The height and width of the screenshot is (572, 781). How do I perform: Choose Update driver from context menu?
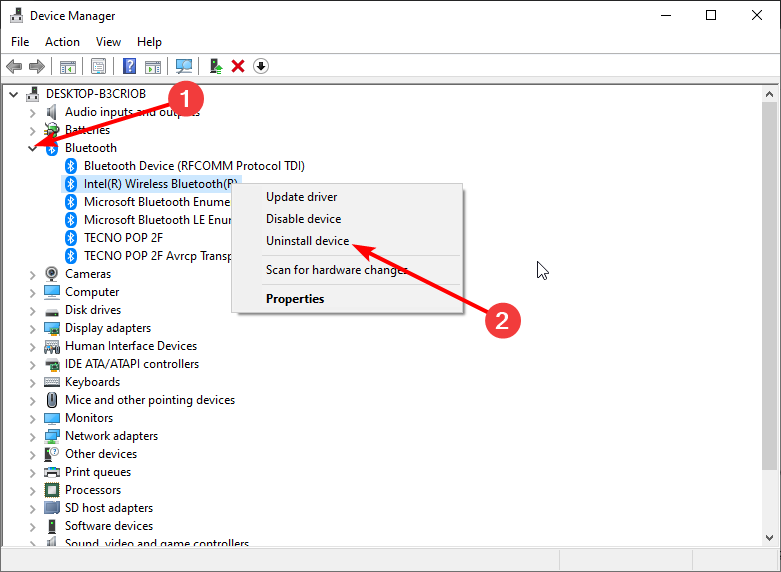[x=347, y=197]
